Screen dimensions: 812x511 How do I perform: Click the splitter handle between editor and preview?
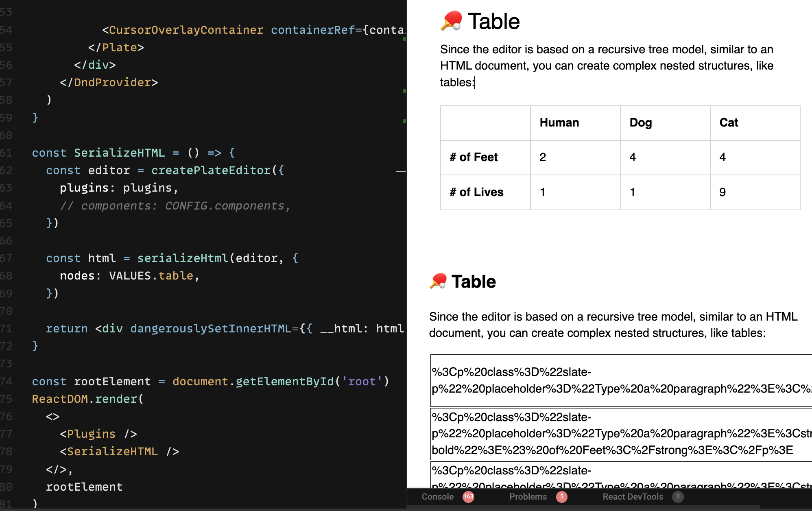pyautogui.click(x=401, y=171)
